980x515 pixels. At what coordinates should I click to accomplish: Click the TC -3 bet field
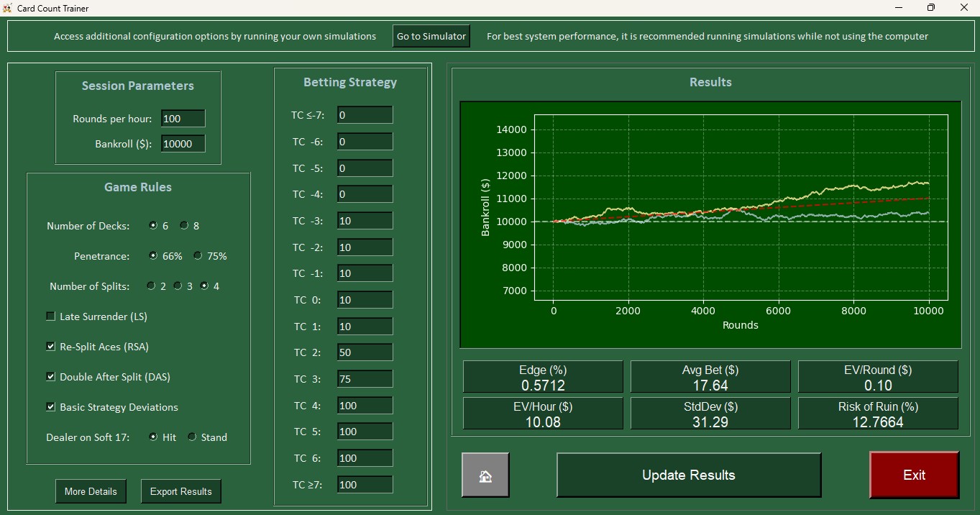pos(365,221)
